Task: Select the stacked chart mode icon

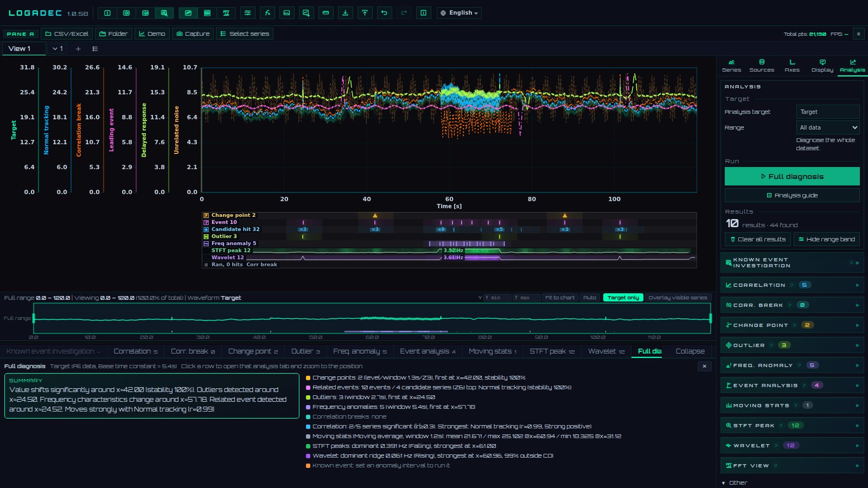Action: pyautogui.click(x=207, y=13)
